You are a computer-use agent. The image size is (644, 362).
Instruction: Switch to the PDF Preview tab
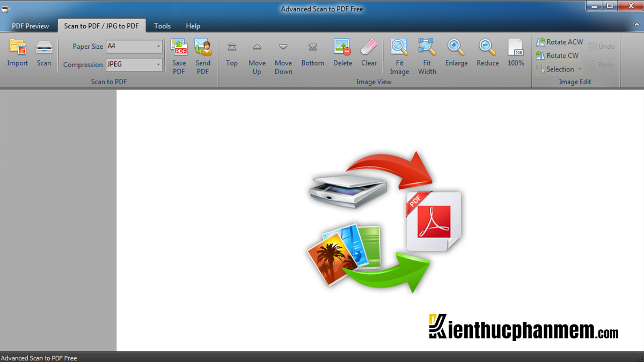[31, 26]
